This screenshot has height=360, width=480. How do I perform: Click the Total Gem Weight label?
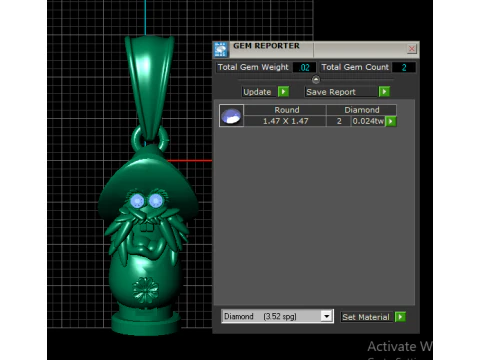click(x=253, y=67)
